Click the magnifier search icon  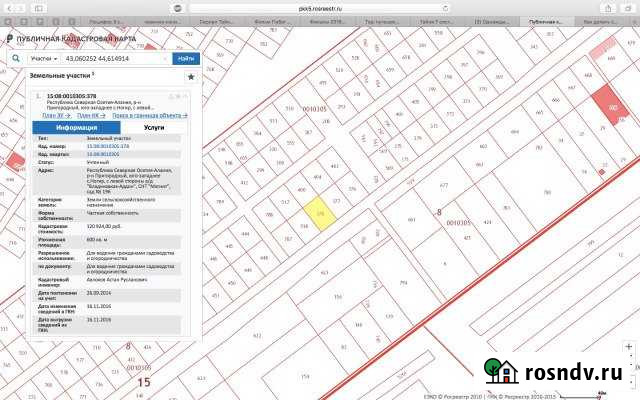pyautogui.click(x=18, y=59)
